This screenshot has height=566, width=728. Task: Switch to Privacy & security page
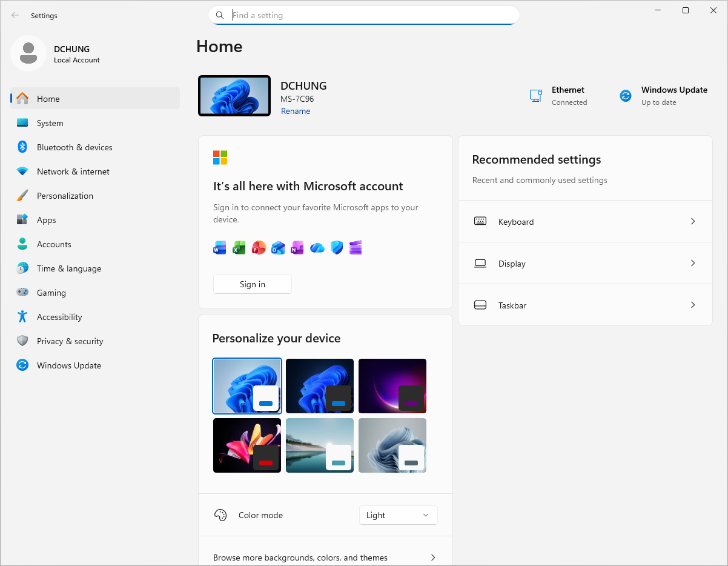click(x=95, y=341)
